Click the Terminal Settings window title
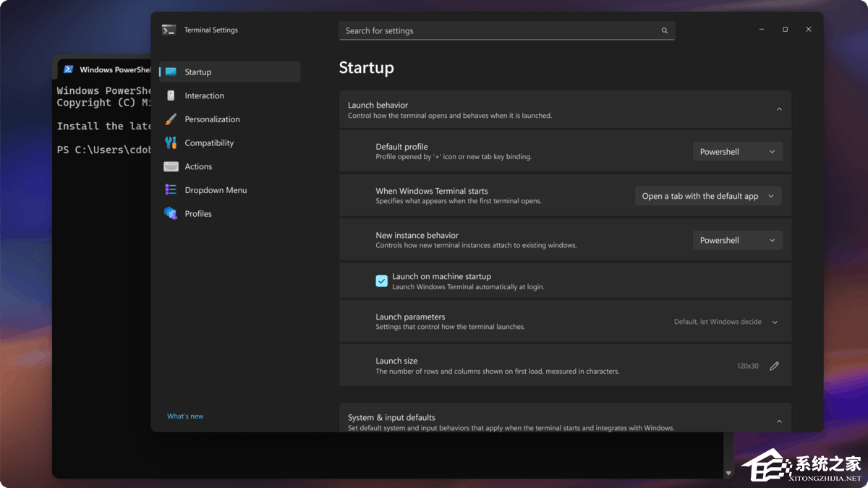This screenshot has height=488, width=868. (x=211, y=30)
